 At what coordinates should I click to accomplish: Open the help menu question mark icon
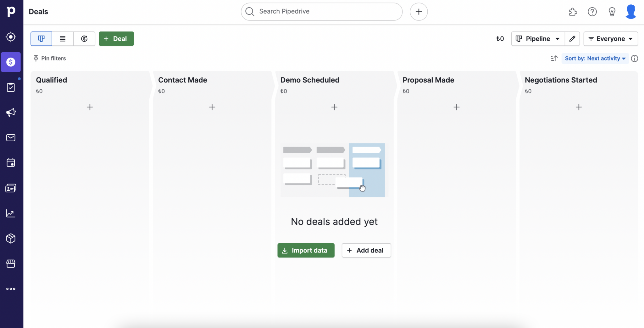(x=592, y=12)
